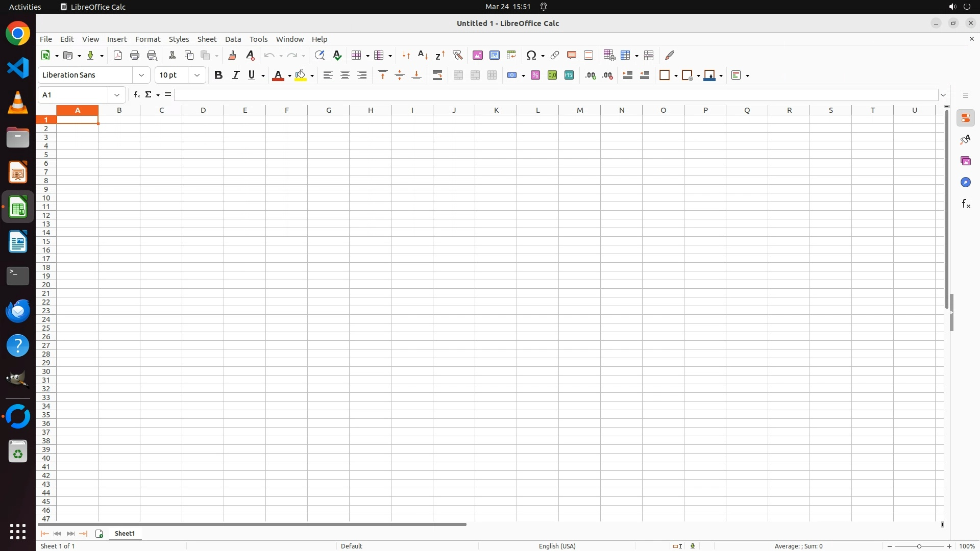Open the Navigator sidebar panel
Viewport: 980px width, 551px height.
tap(965, 183)
